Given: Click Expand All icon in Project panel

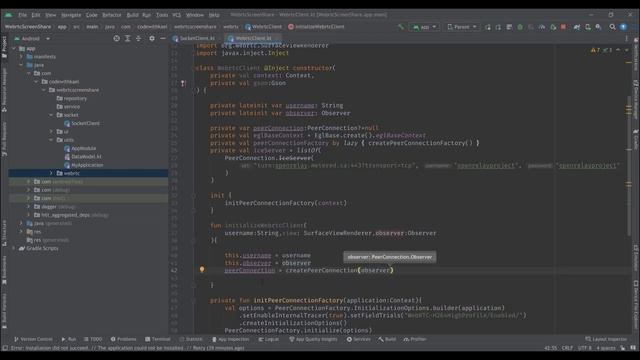Looking at the screenshot, I should (128, 38).
